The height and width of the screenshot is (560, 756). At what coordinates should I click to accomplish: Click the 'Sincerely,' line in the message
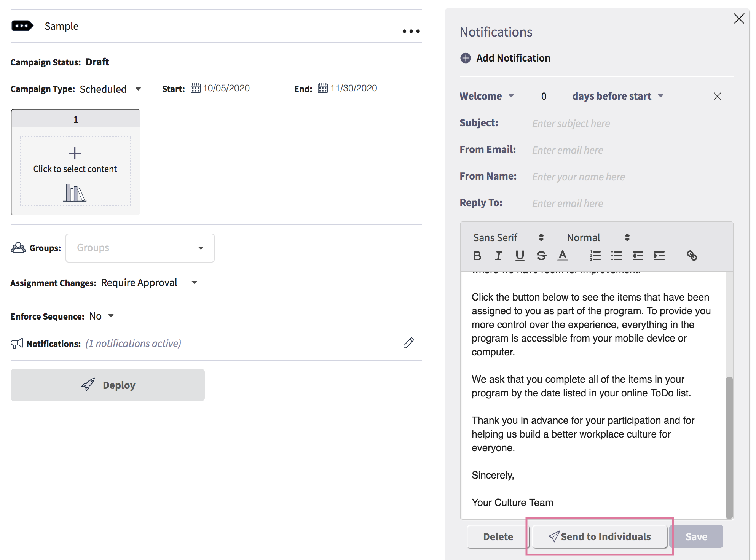tap(493, 475)
